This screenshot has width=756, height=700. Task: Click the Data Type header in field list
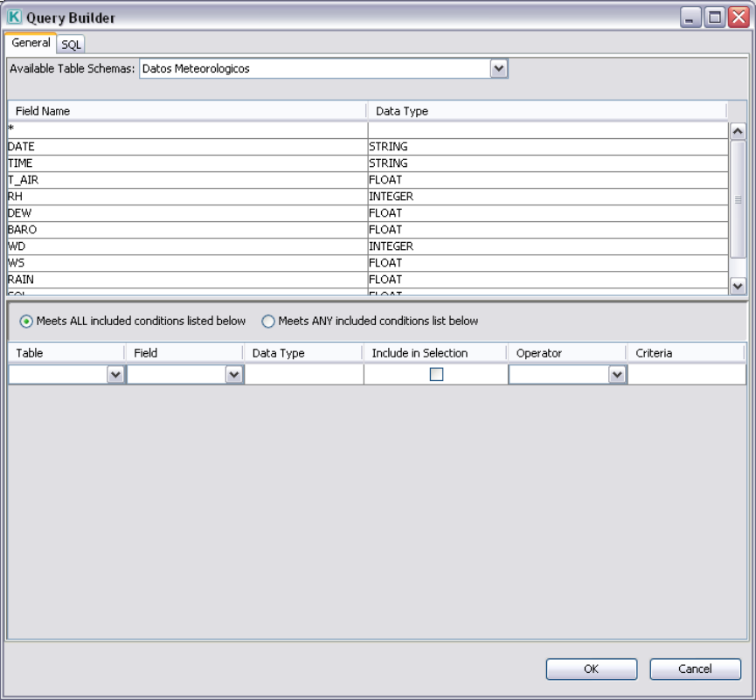point(547,111)
